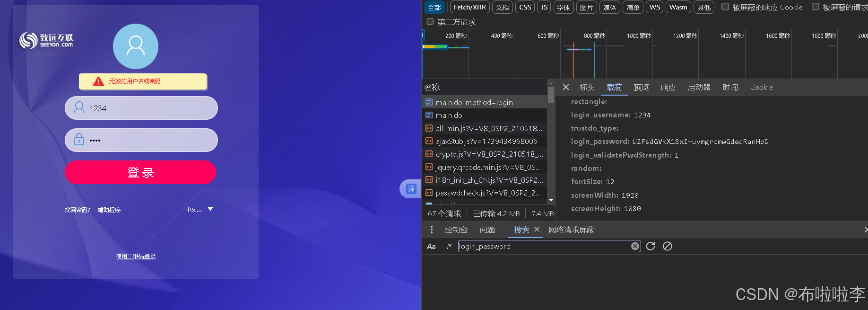Toggle blocked response cookies checkbox
The height and width of the screenshot is (310, 868).
point(725,7)
